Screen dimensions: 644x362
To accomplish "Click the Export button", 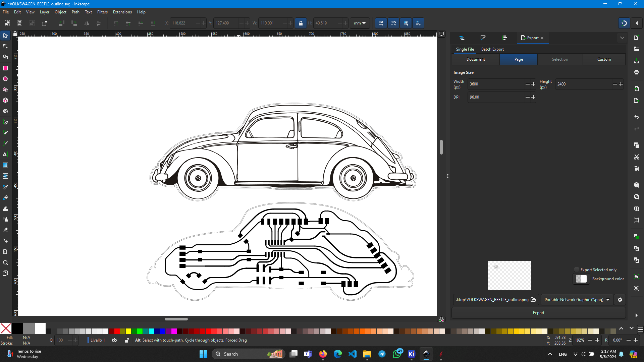I will pos(538,313).
